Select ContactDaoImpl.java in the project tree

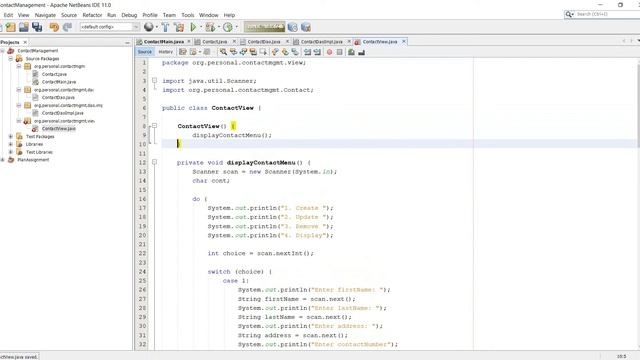click(62, 113)
